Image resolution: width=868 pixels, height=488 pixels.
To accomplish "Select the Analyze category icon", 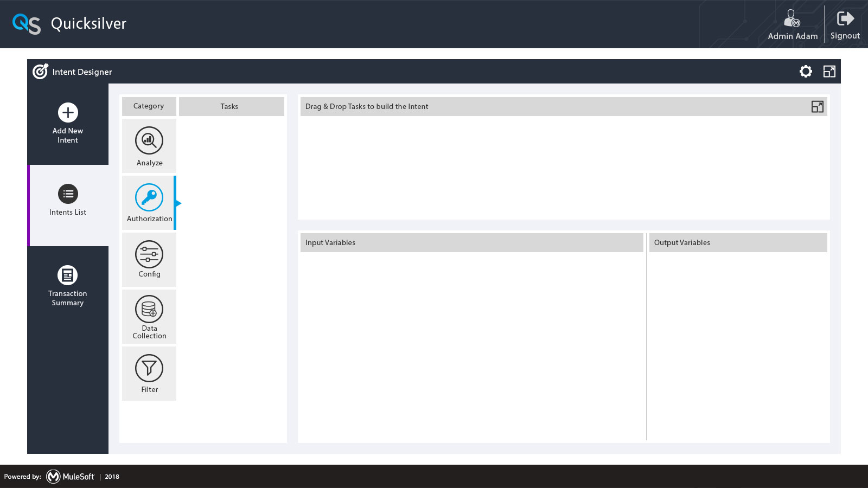I will tap(149, 141).
